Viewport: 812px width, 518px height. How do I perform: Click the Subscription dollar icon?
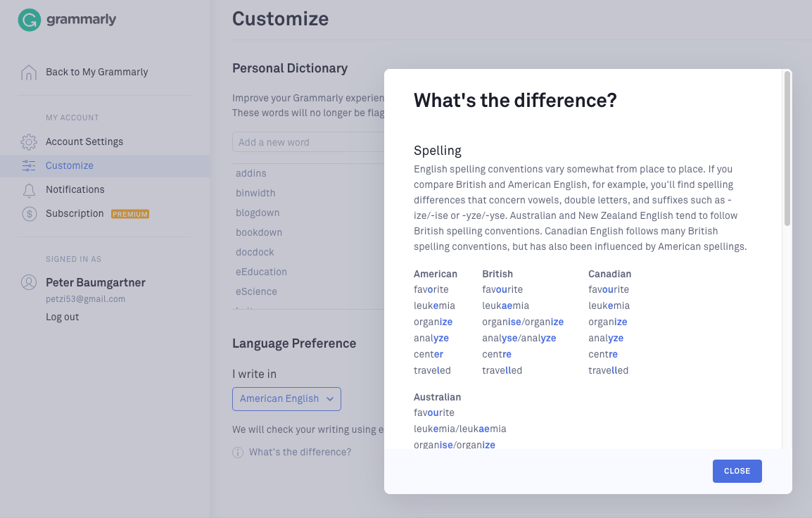[29, 213]
